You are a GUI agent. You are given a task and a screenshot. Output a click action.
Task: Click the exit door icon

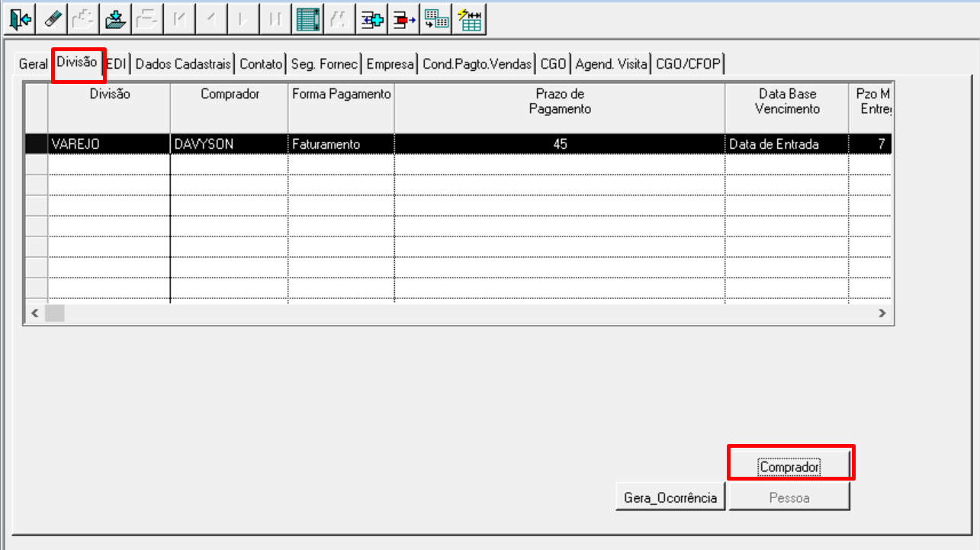point(22,19)
